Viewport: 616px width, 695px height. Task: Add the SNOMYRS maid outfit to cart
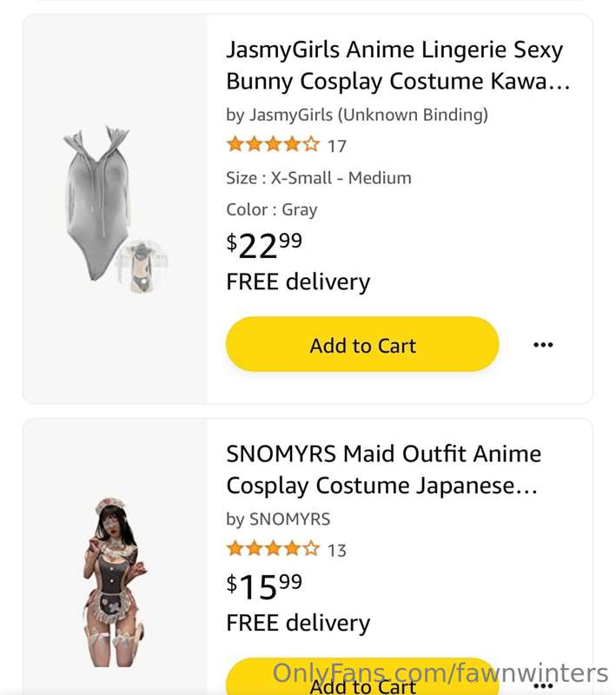[362, 677]
